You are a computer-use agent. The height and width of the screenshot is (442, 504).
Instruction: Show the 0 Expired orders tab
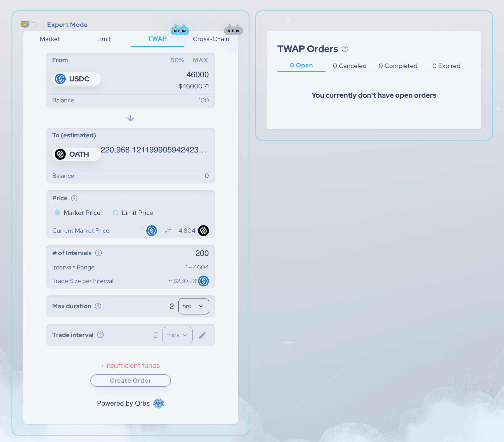click(446, 66)
